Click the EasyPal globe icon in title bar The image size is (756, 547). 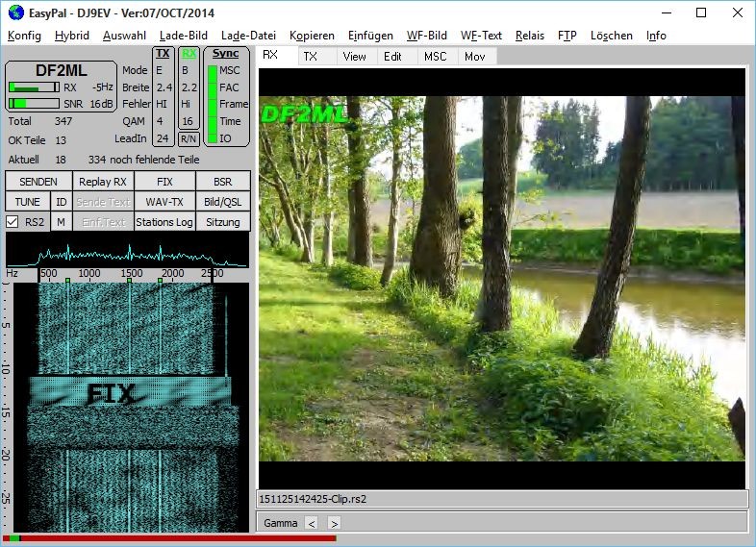[x=16, y=12]
